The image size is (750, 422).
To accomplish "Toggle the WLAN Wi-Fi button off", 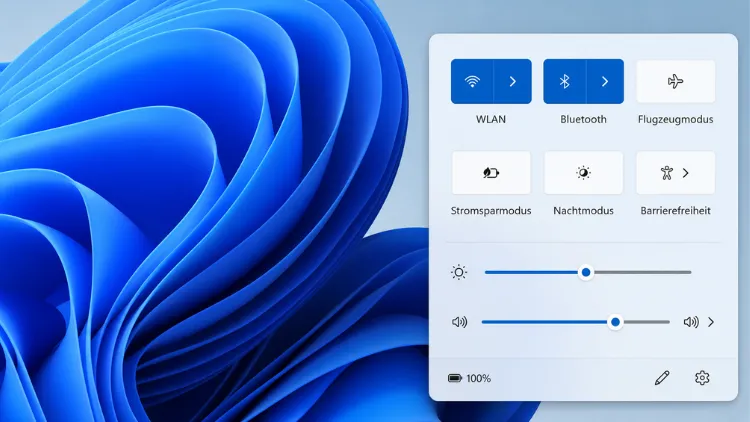I will [x=472, y=81].
